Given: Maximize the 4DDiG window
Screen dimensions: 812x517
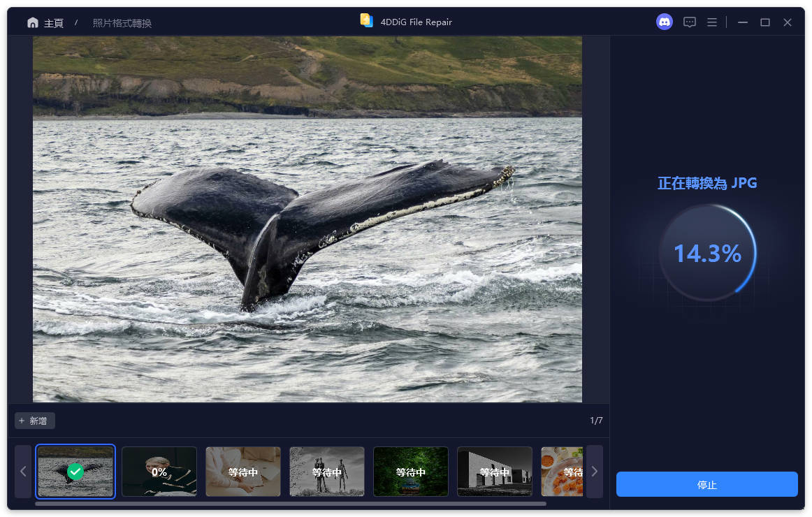Looking at the screenshot, I should tap(764, 22).
